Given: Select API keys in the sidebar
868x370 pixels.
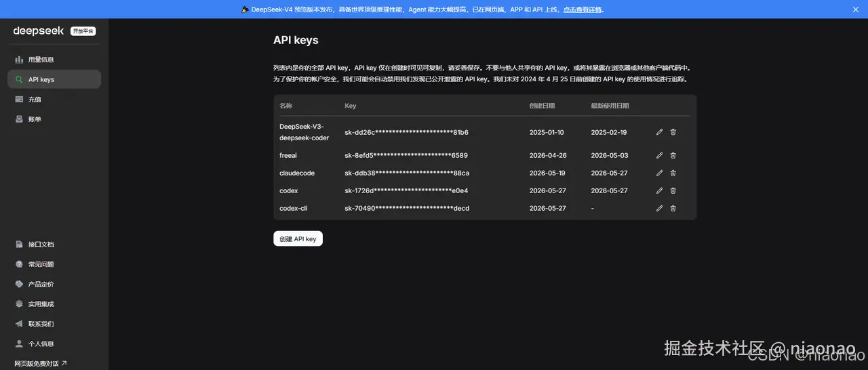Looking at the screenshot, I should [54, 79].
